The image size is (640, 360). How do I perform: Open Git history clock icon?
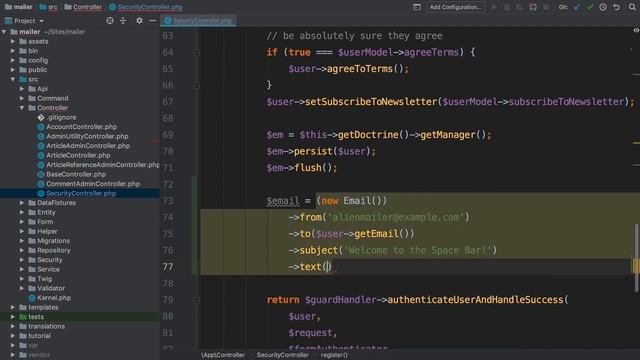pyautogui.click(x=603, y=7)
